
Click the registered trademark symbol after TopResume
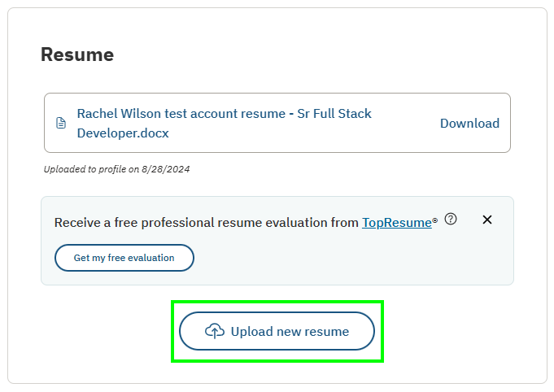(x=434, y=219)
